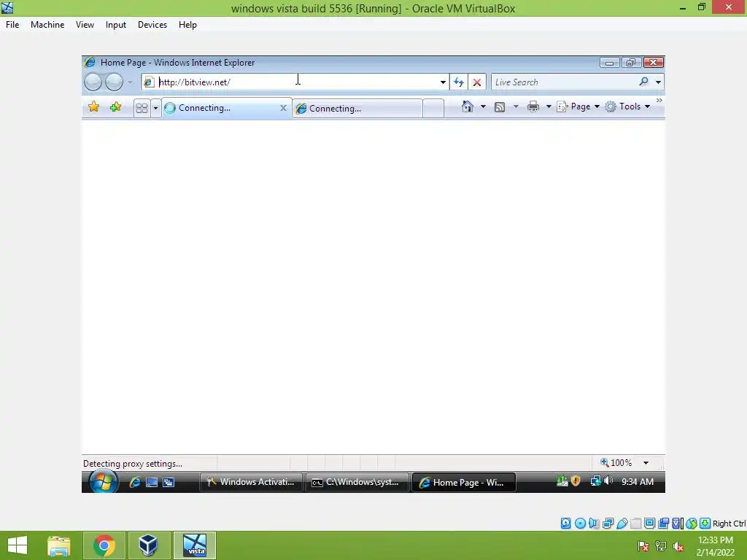Image resolution: width=747 pixels, height=560 pixels.
Task: Click the bitview.net address bar field
Action: point(295,82)
